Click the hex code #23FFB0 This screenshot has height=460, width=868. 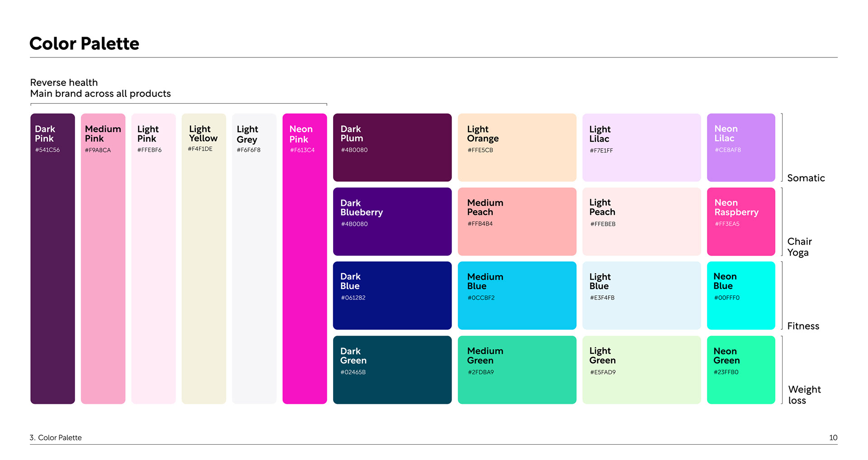click(726, 372)
